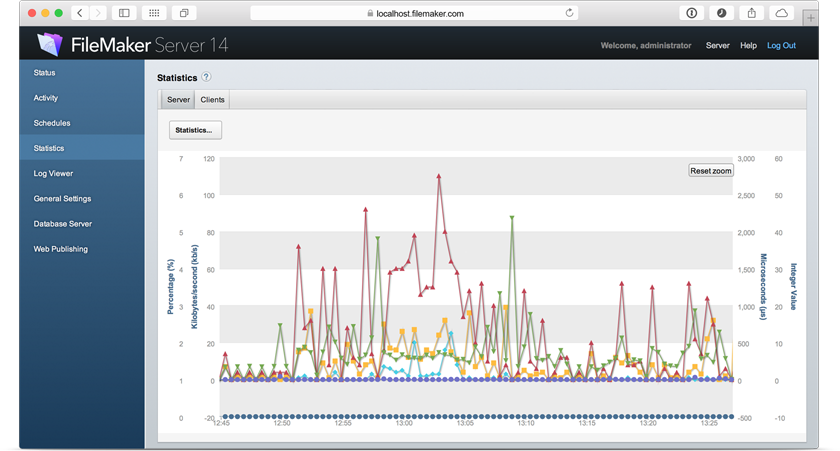Toggle the Safari sidebar icon
This screenshot has height=451, width=840.
pyautogui.click(x=124, y=13)
